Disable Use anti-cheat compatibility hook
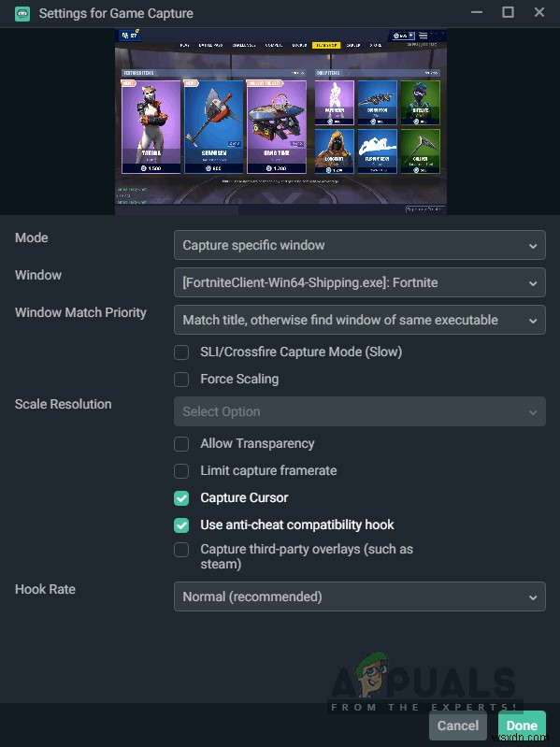 181,525
